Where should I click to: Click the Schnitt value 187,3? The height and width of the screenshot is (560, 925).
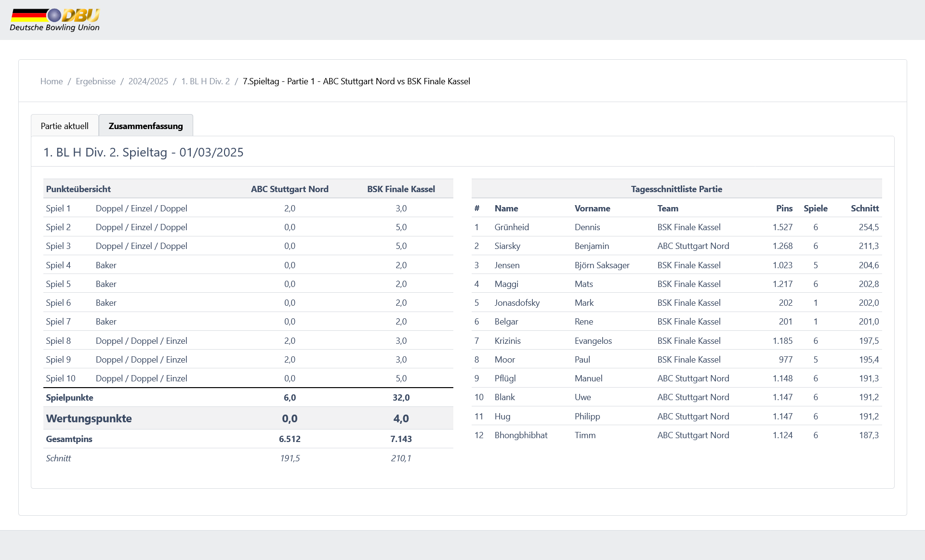pos(869,435)
